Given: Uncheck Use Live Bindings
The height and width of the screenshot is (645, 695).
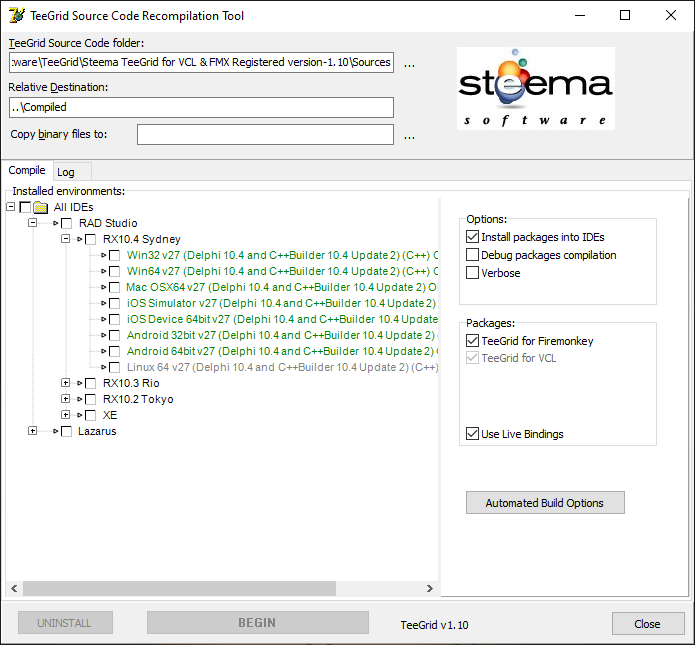Looking at the screenshot, I should coord(472,434).
